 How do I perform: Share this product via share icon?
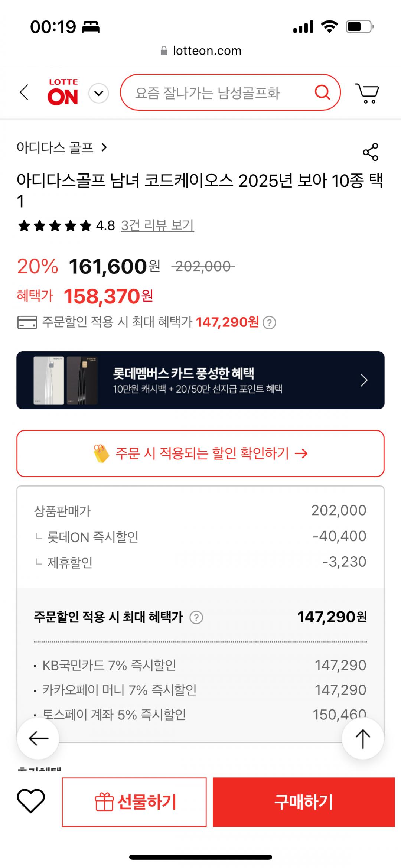[x=370, y=152]
